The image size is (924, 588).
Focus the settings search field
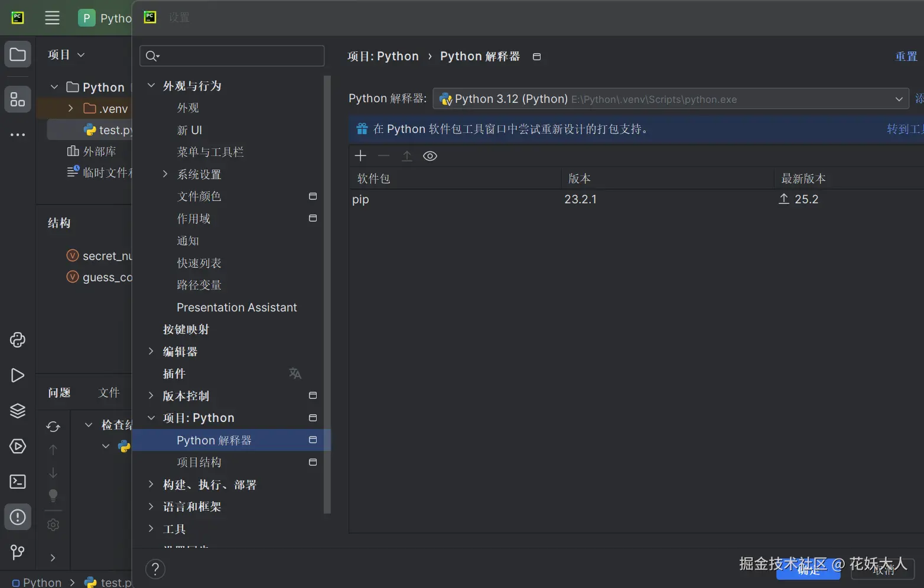point(232,56)
